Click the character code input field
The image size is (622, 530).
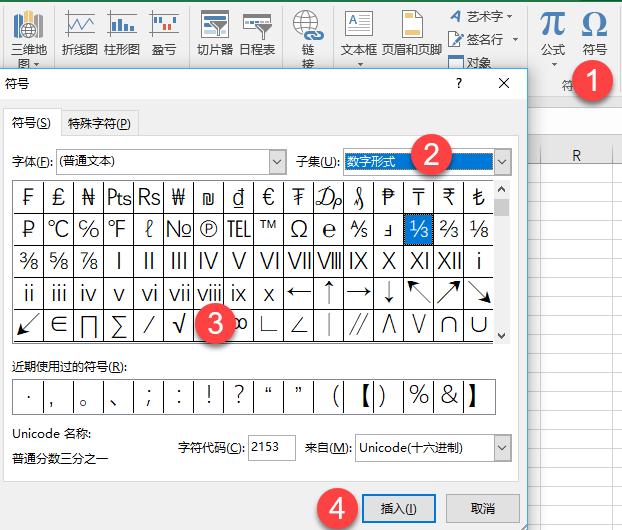pyautogui.click(x=269, y=447)
